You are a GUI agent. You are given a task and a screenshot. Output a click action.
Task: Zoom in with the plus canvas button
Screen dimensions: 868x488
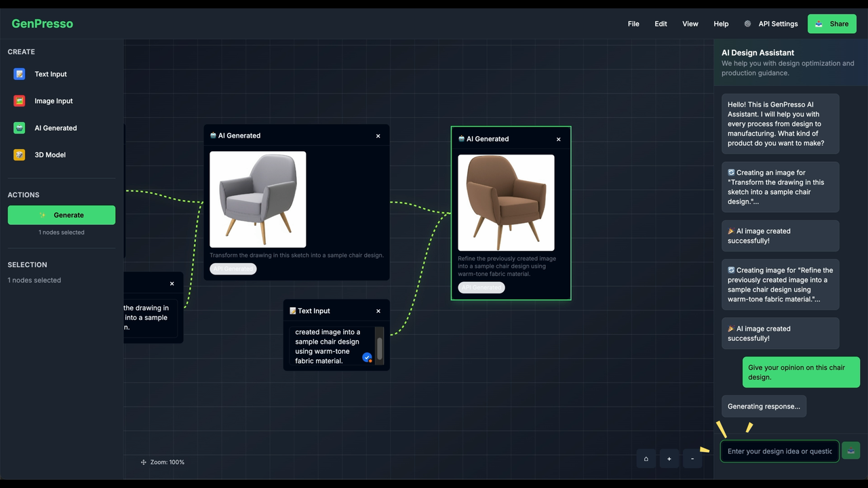669,459
